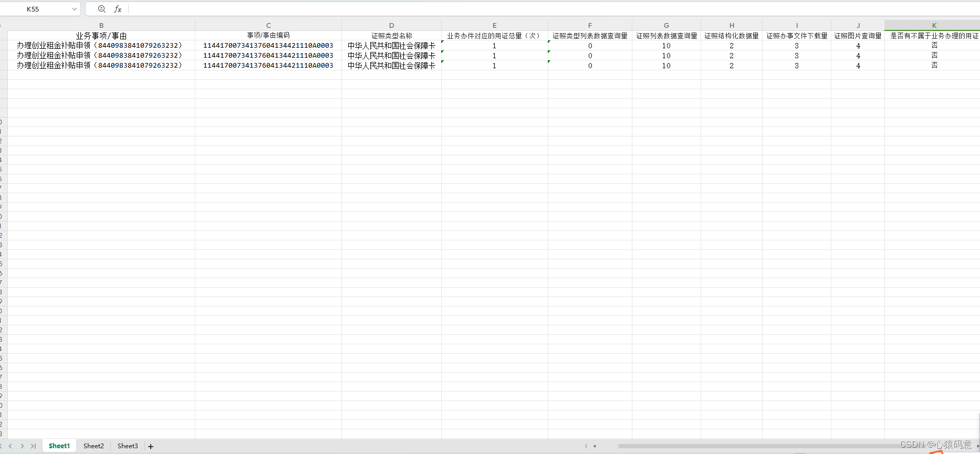Select column I header

(x=797, y=25)
